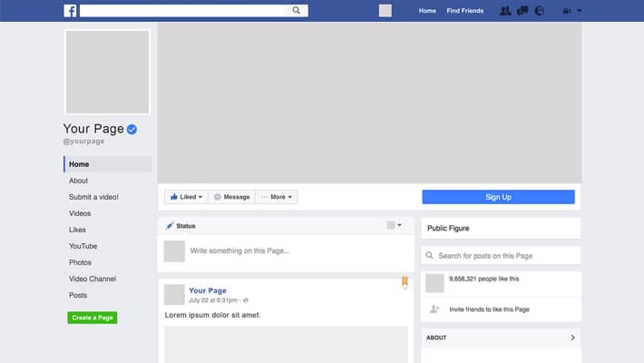Screen dimensions: 644x363
Task: Click Write something on this Page field
Action: coord(239,250)
